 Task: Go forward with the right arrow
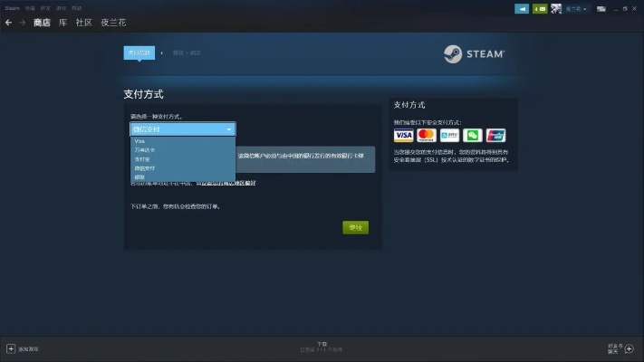[23, 23]
